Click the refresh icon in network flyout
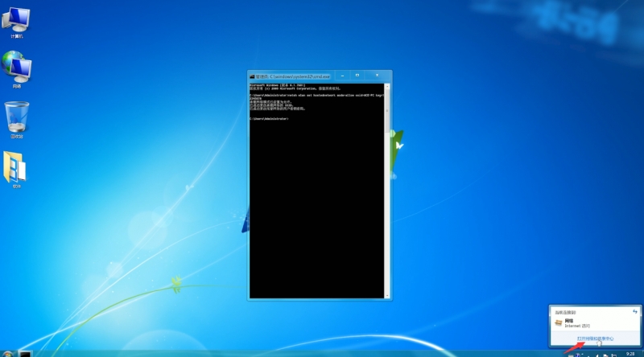 (635, 311)
